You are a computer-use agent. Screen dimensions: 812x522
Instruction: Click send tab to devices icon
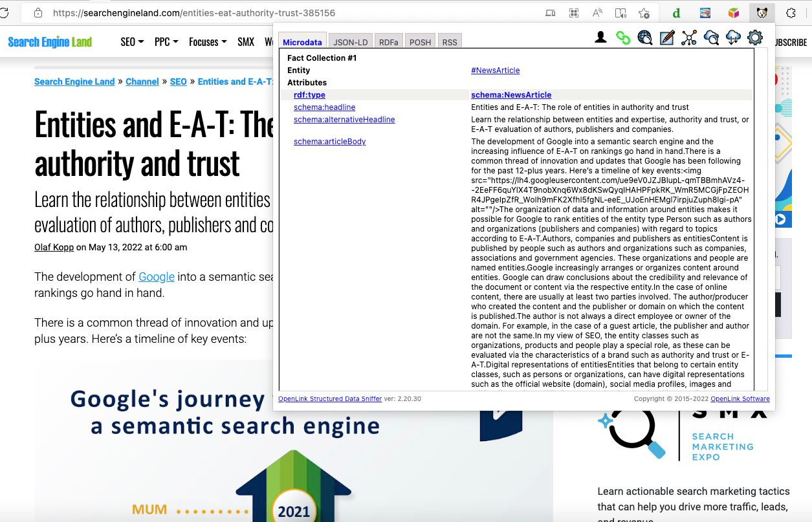tap(550, 13)
